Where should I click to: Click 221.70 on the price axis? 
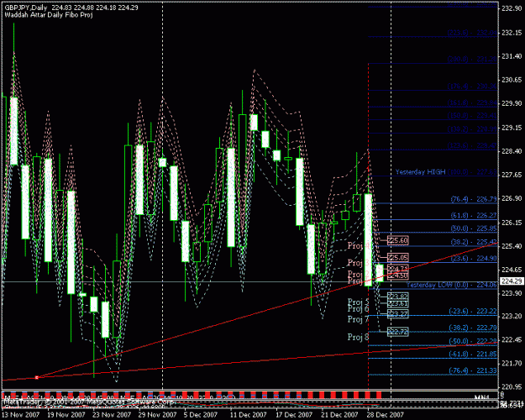tap(512, 363)
